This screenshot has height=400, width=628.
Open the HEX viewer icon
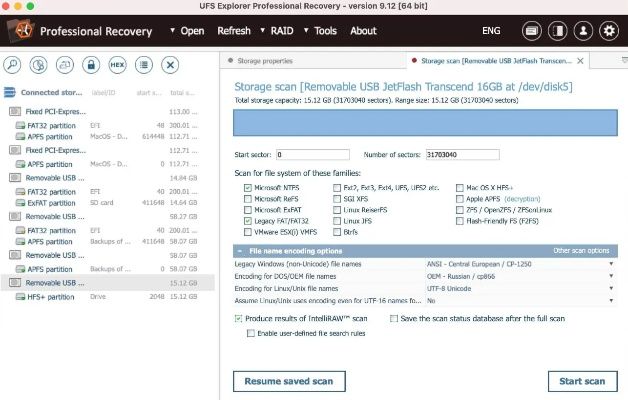[x=117, y=65]
